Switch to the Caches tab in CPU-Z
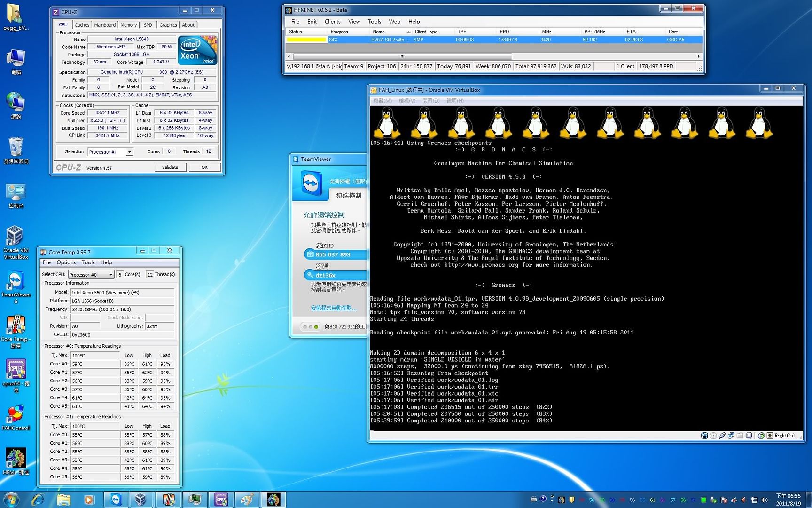The height and width of the screenshot is (508, 812). (82, 25)
